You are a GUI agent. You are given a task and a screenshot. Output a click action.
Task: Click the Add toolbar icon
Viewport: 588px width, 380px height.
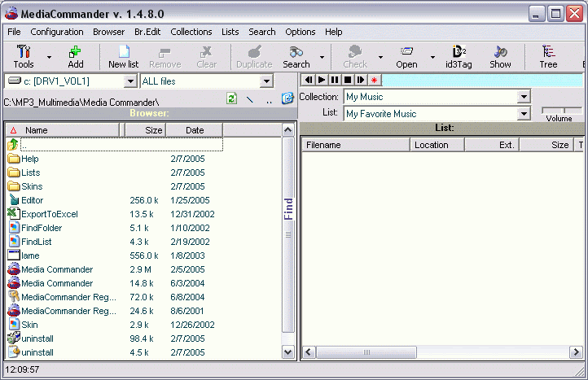75,56
